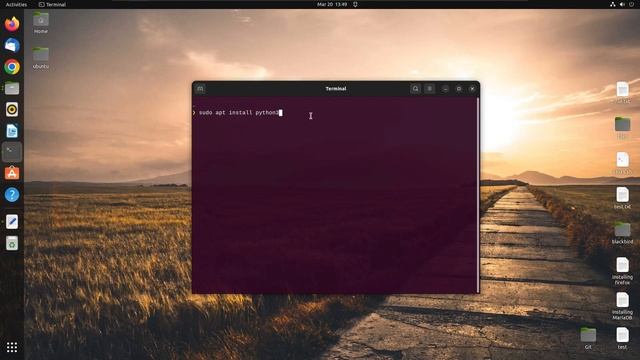
Task: Open the test.txt file on desktop
Action: [622, 198]
